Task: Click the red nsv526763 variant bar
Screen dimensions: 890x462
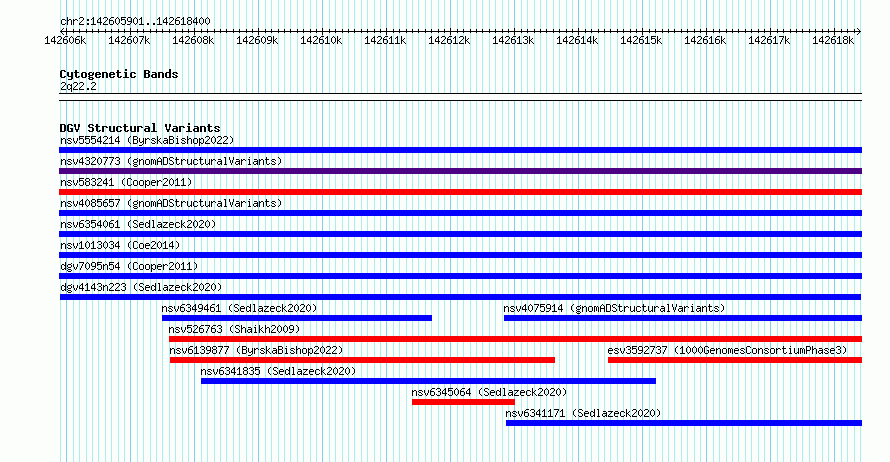Action: [515, 339]
